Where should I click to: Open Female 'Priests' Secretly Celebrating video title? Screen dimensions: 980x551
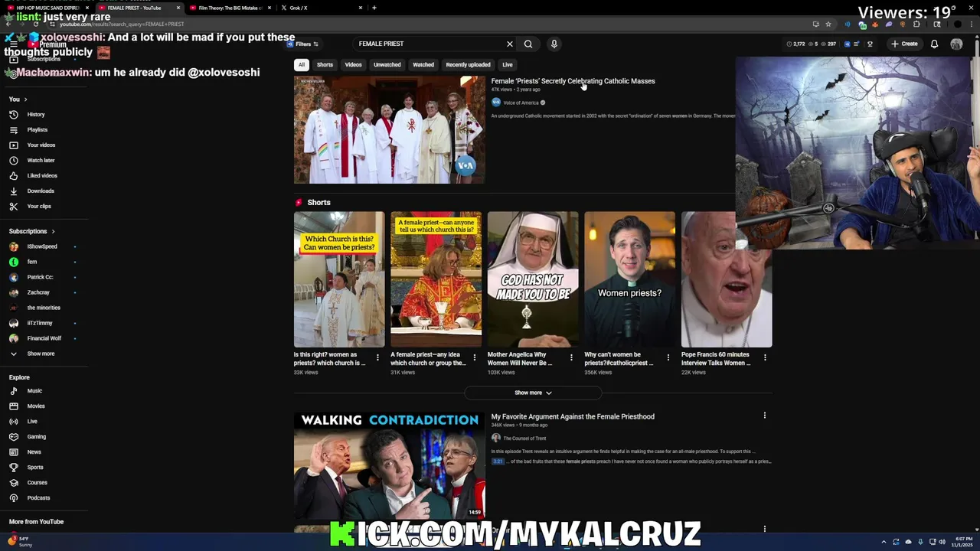573,81
